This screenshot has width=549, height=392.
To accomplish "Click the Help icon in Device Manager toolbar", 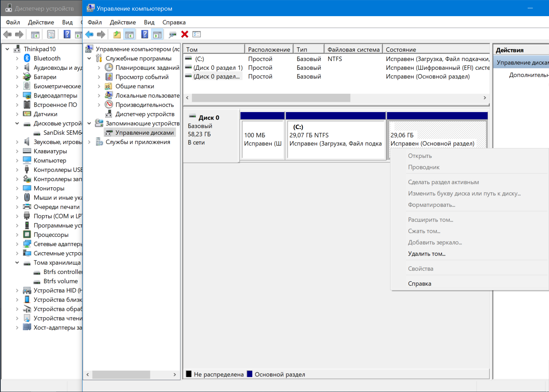I will point(67,34).
